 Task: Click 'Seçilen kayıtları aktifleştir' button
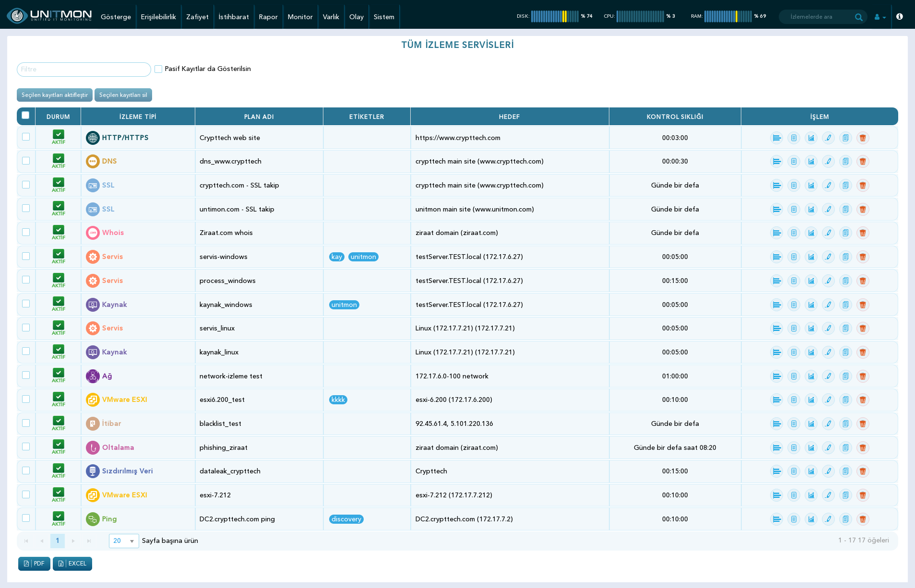[55, 95]
